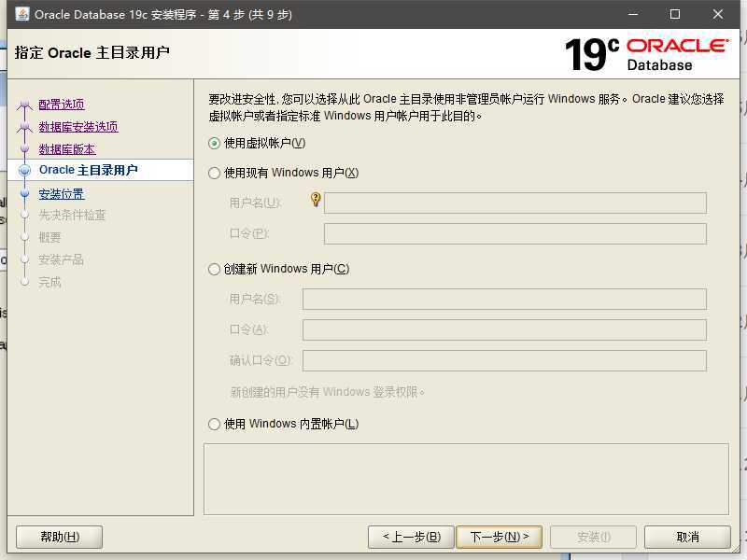747x560 pixels.
Task: Click the 确认口令(O) field
Action: click(x=504, y=360)
